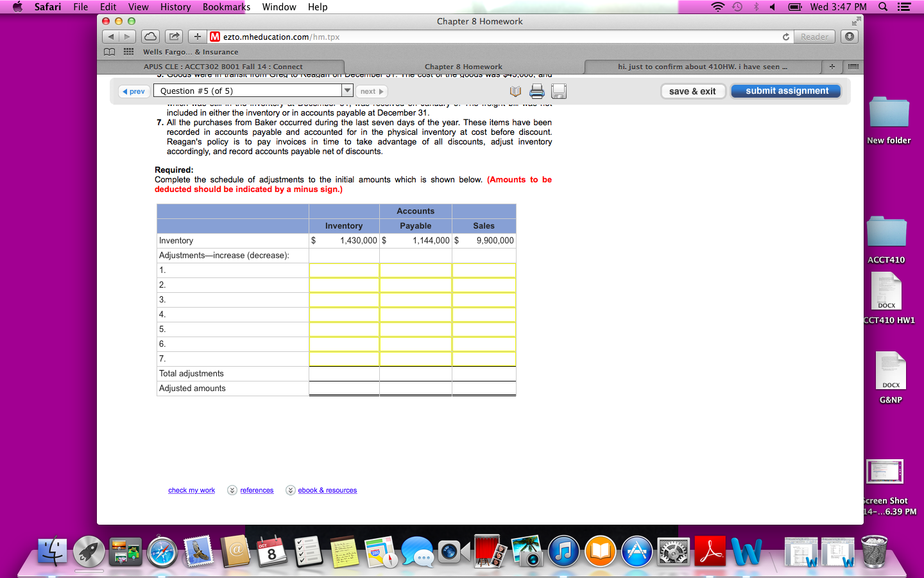Open the ebook & resources link
Viewport: 924px width, 578px height.
click(x=327, y=490)
